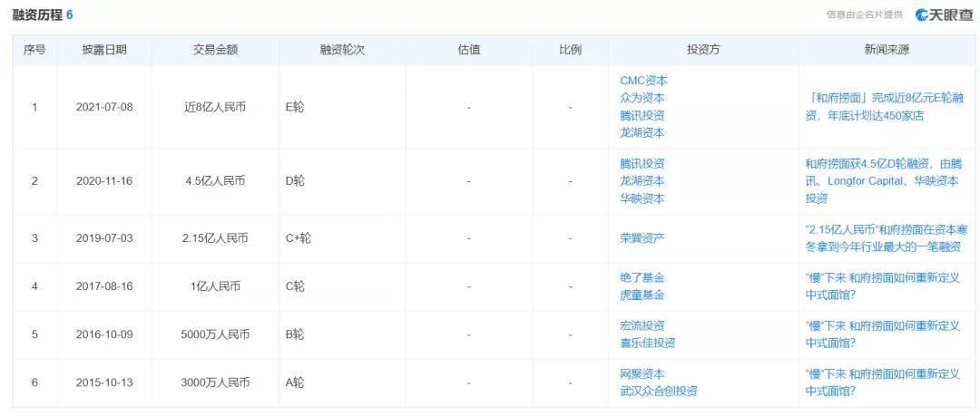Open 喜乐佳投资 investor details
Image resolution: width=980 pixels, height=416 pixels.
pos(647,343)
